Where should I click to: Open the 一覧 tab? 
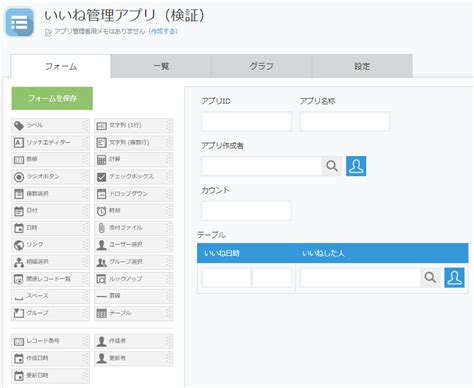click(x=161, y=66)
